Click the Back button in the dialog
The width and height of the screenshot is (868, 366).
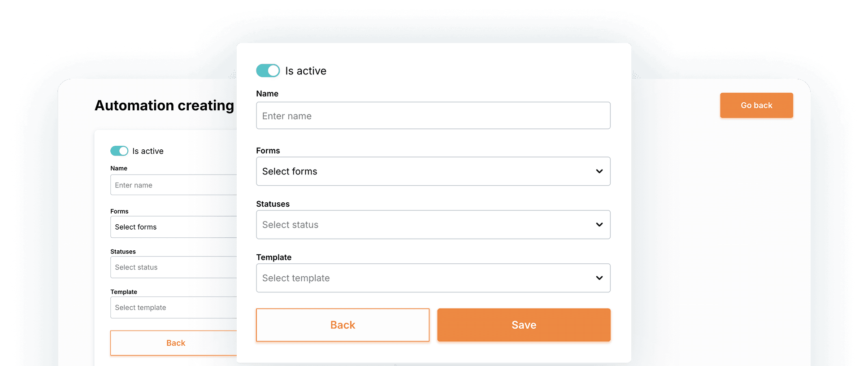343,325
